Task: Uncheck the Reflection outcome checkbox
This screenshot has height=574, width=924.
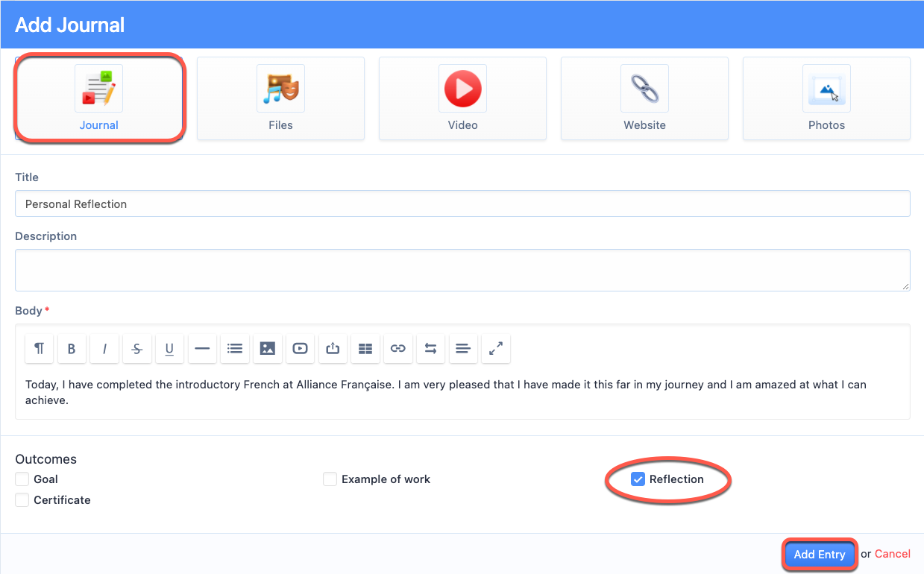Action: coord(638,479)
